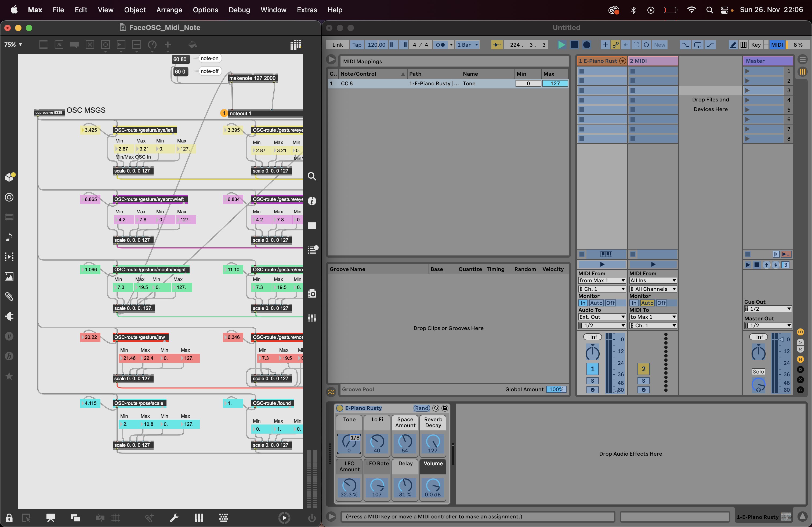Open the 75% zoom dropdown in Max
The width and height of the screenshot is (812, 527).
pyautogui.click(x=13, y=45)
